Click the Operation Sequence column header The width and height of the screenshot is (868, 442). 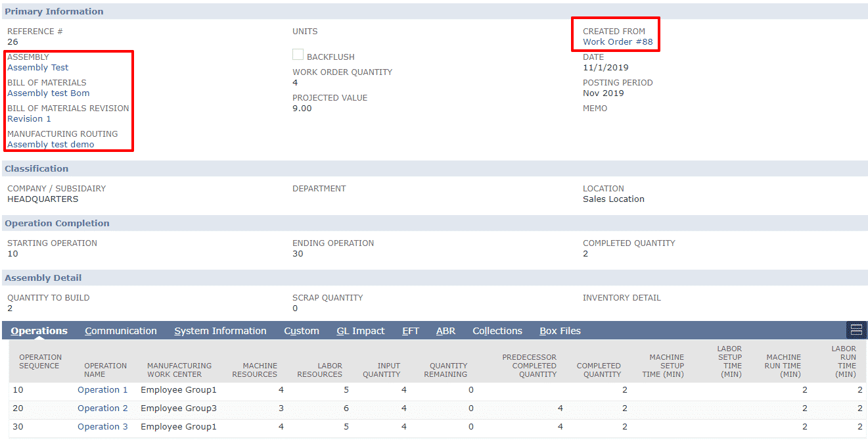[39, 362]
